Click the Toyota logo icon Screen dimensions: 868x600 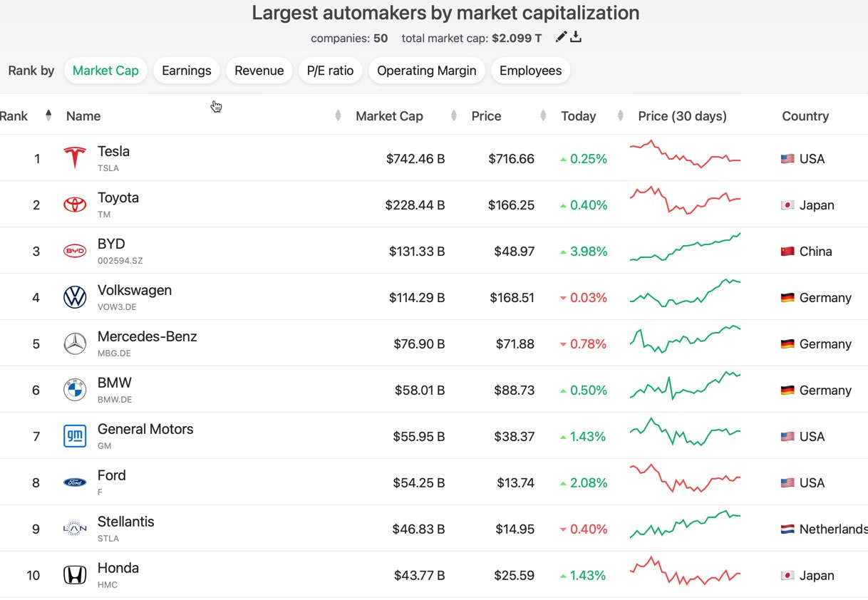[x=75, y=205]
